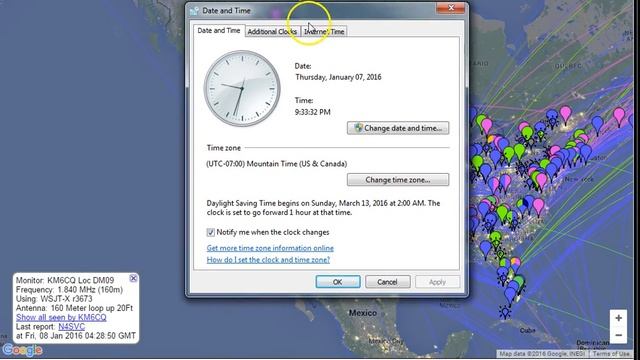Click 'Antenna: 160 Meter loop up 20Ft' text
Viewport: 640px width, 360px height.
click(x=74, y=308)
